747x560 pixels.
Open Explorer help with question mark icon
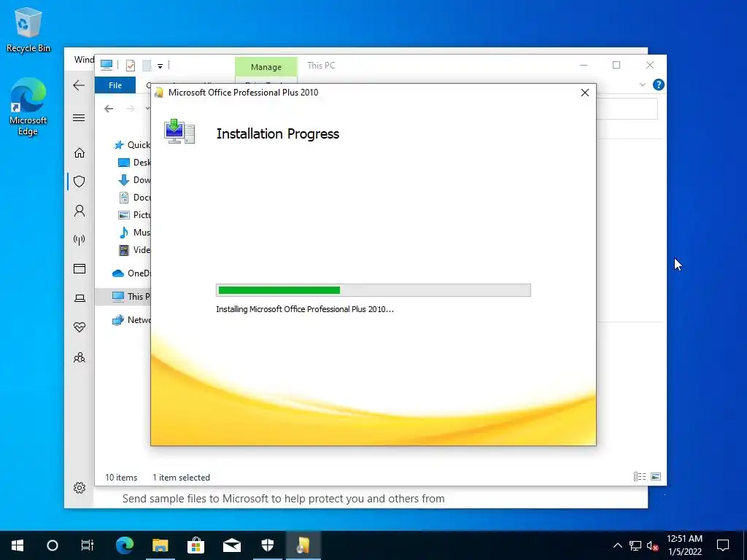pyautogui.click(x=659, y=85)
